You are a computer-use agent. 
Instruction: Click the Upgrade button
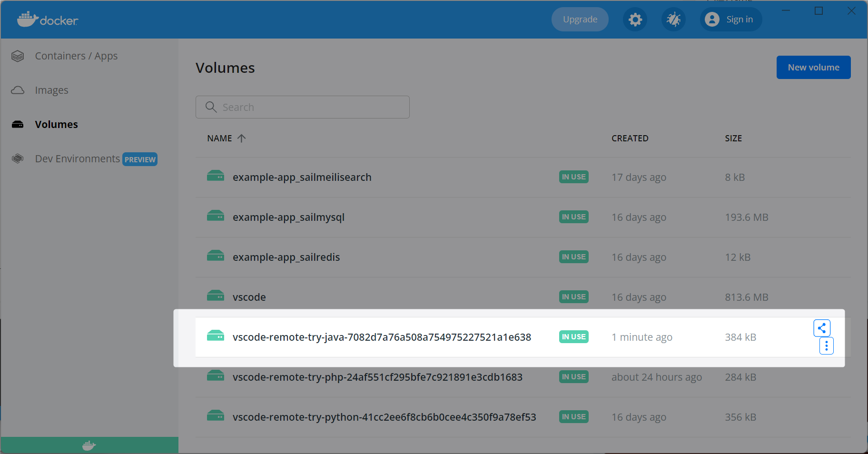point(580,20)
